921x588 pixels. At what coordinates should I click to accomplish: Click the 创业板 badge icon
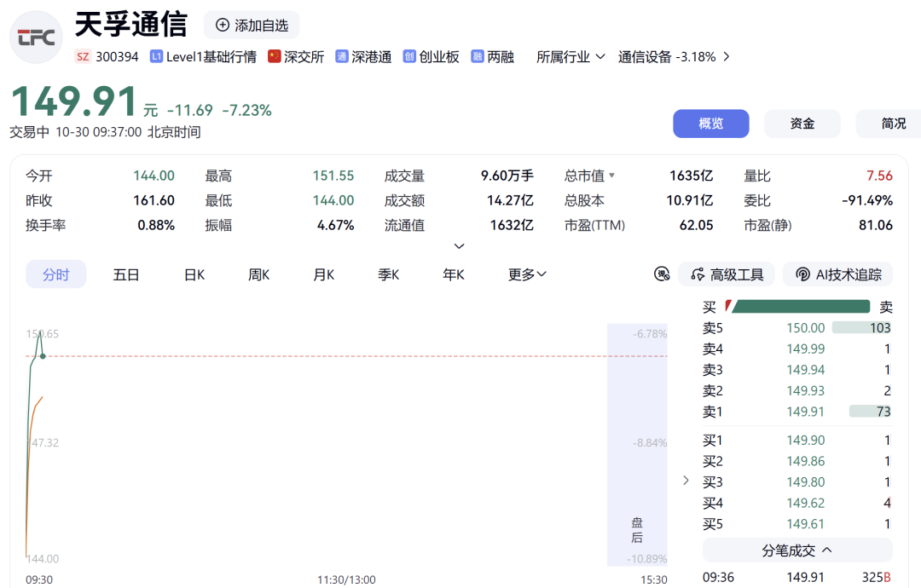tap(409, 56)
